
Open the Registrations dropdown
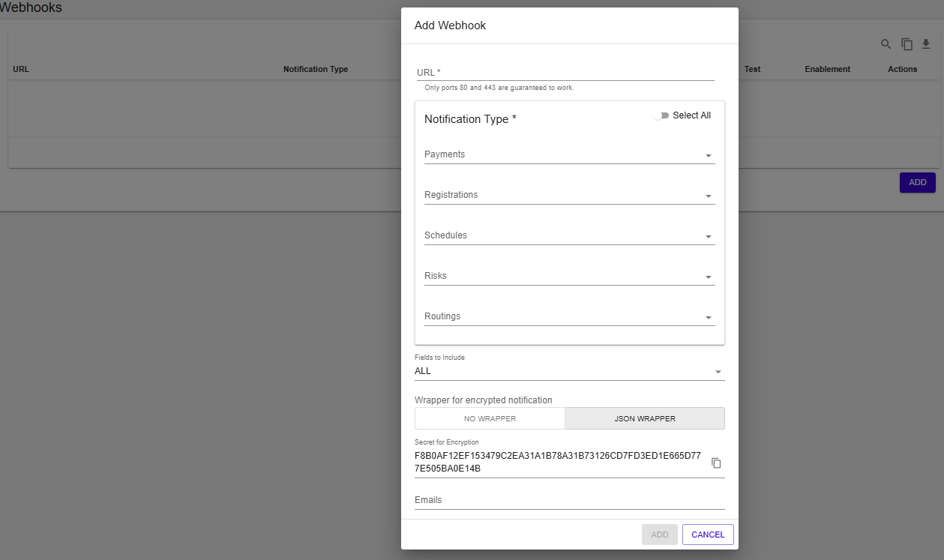569,195
